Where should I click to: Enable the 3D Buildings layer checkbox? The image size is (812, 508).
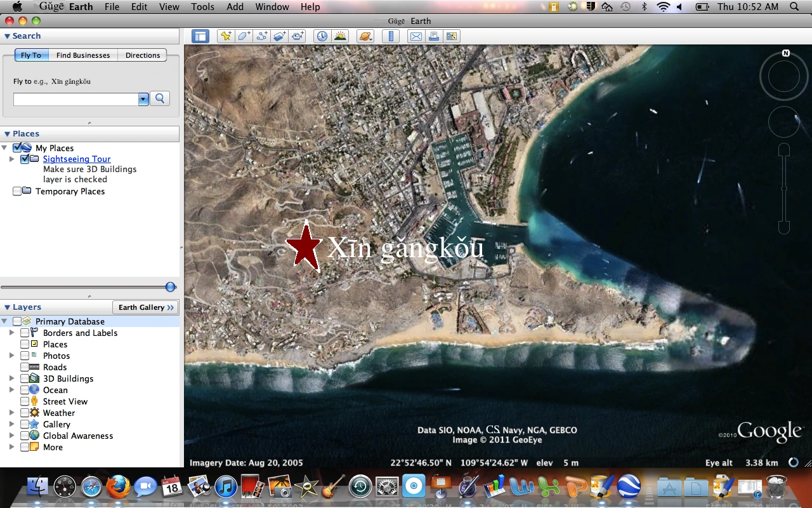25,378
